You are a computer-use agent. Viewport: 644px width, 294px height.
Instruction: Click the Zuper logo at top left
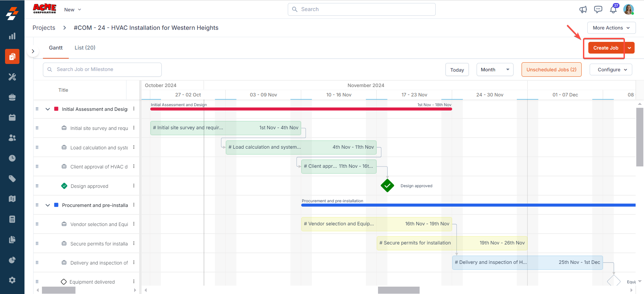pos(12,13)
